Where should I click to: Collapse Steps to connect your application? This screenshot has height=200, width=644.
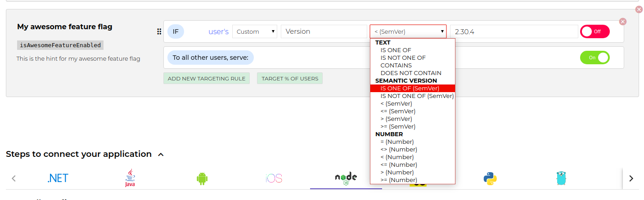161,155
